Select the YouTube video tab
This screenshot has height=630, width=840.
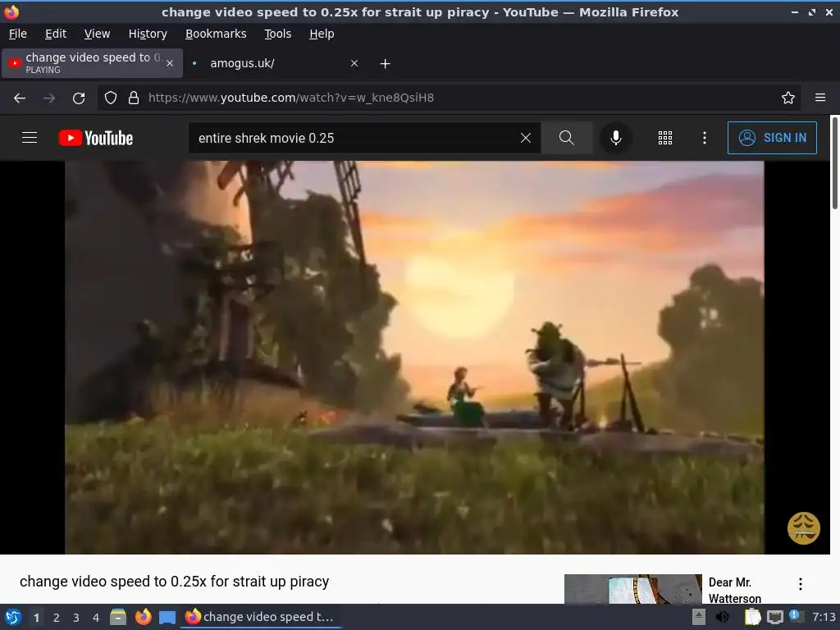point(92,63)
